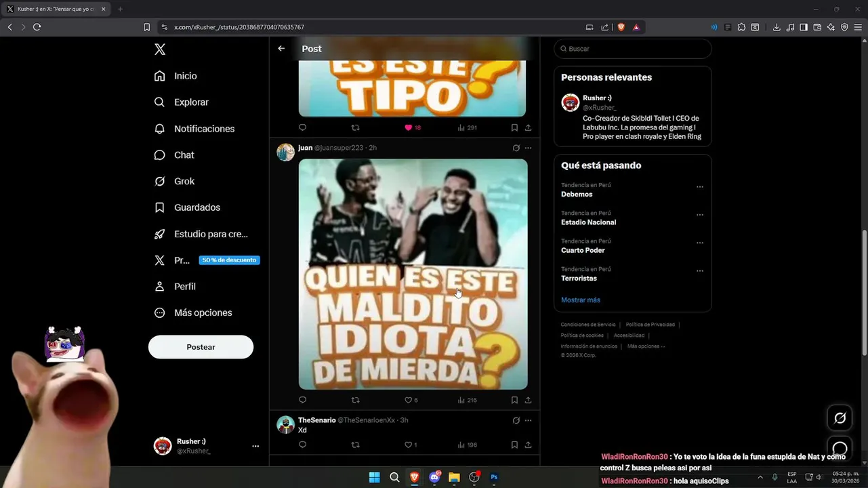Image resolution: width=868 pixels, height=488 pixels.
Task: Open the X logo home link
Action: pos(160,49)
